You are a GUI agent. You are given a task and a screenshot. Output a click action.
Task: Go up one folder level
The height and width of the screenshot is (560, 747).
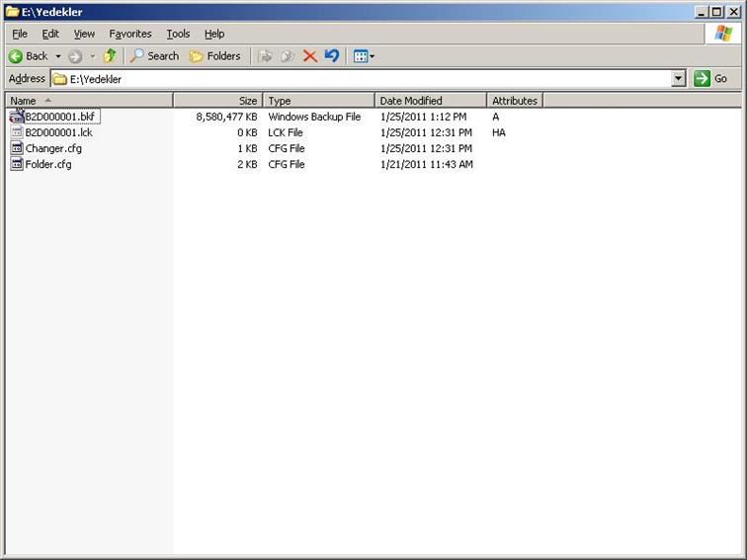(110, 55)
